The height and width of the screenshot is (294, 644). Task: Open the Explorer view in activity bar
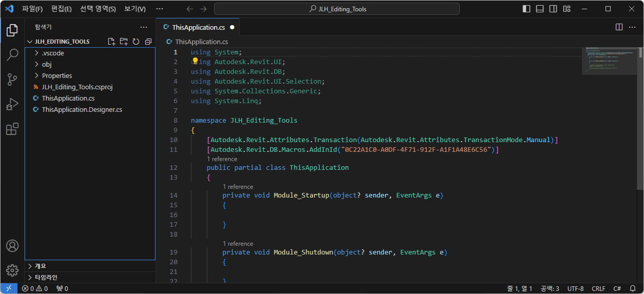pos(12,30)
